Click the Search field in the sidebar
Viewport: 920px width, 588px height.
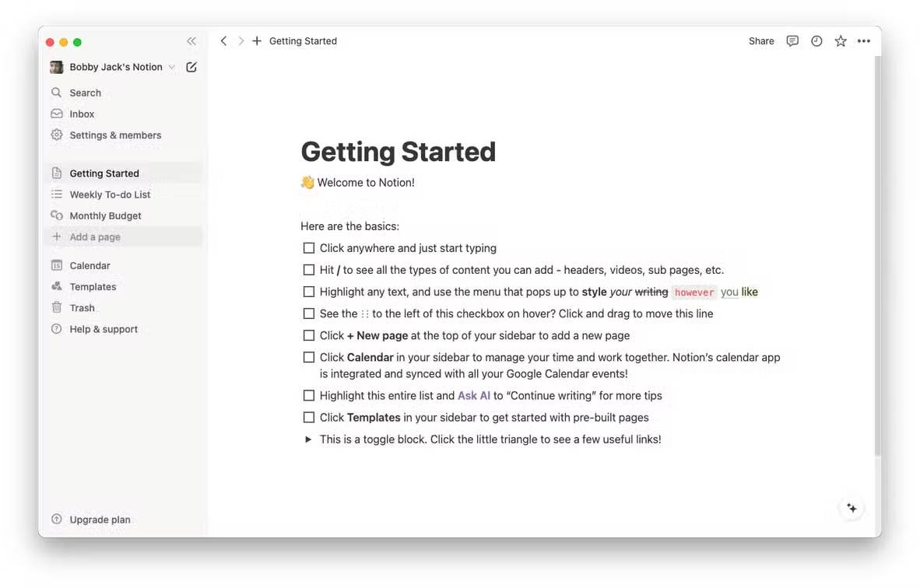click(85, 93)
